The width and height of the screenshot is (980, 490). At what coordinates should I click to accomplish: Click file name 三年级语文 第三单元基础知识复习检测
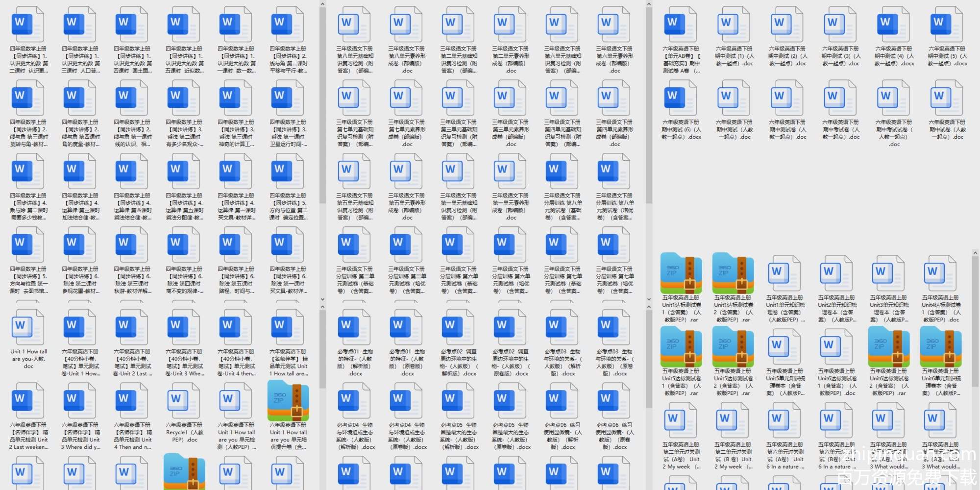459,133
